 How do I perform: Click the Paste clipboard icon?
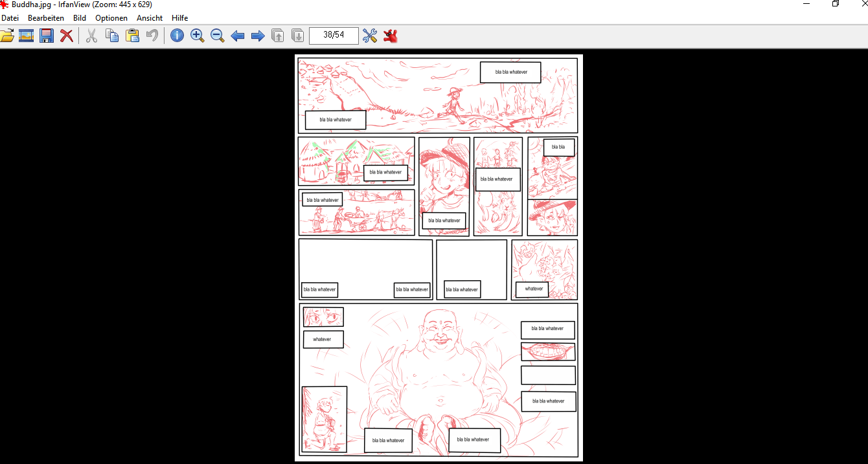(132, 36)
